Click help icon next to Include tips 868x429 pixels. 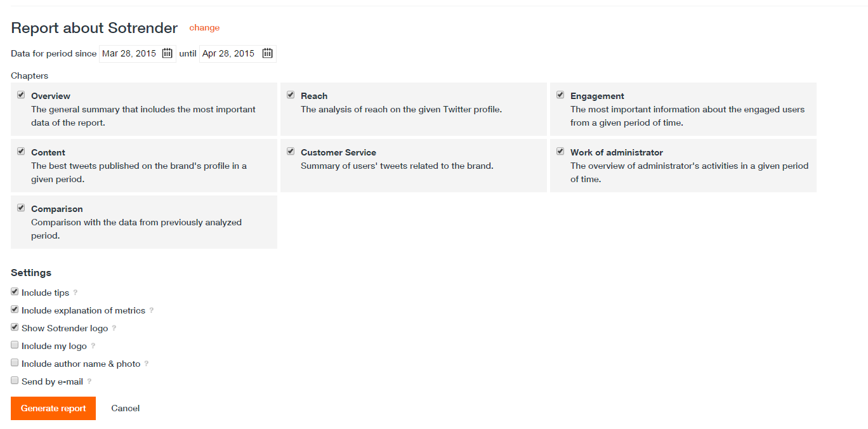pos(76,293)
